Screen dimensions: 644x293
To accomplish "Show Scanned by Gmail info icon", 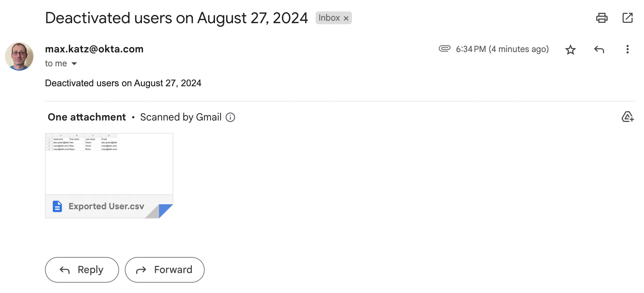I will [230, 117].
